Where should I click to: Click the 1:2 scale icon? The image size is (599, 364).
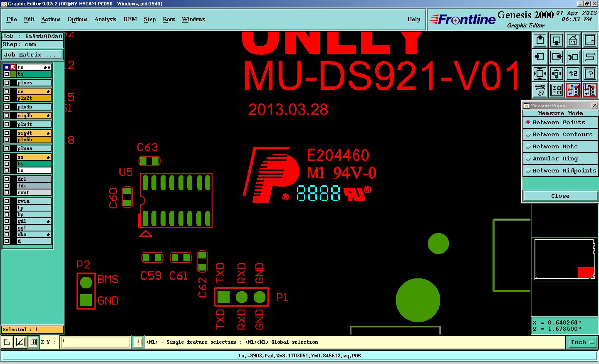click(x=573, y=74)
